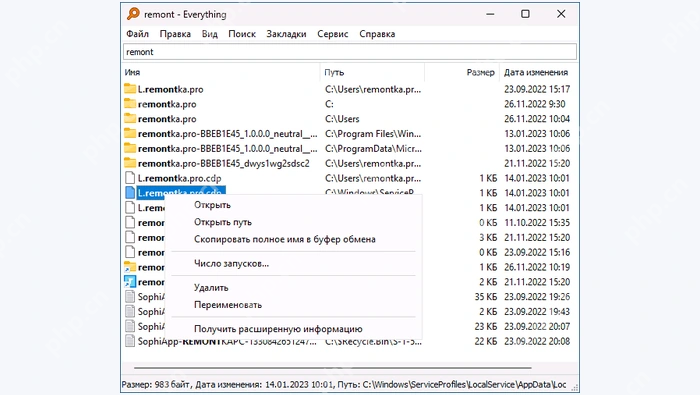This screenshot has width=700, height=395.
Task: Click the path C:\ProgramData\Micr...
Action: pos(373,149)
